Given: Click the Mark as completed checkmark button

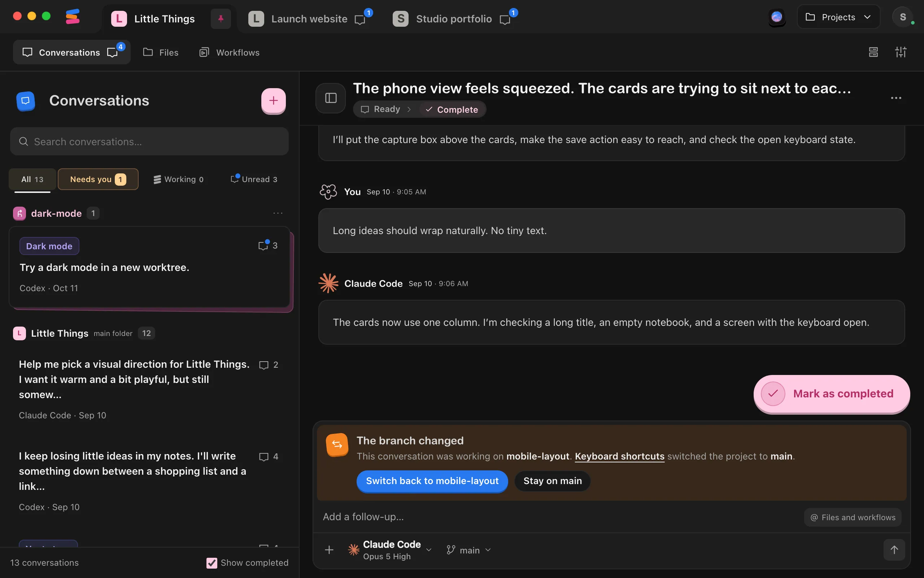Looking at the screenshot, I should point(832,394).
